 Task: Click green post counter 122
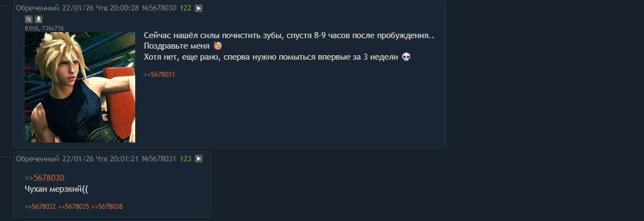tap(185, 8)
